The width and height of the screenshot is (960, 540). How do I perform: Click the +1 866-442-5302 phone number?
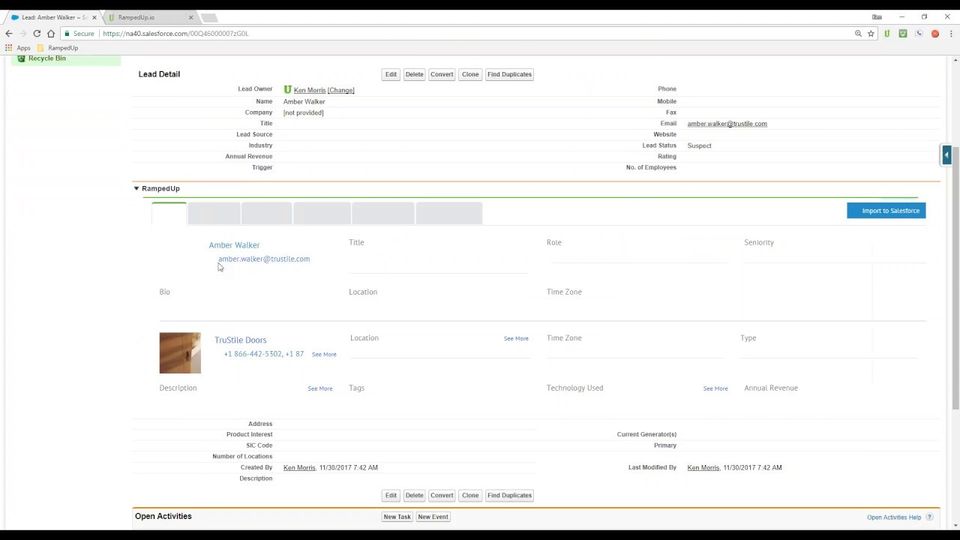coord(253,354)
